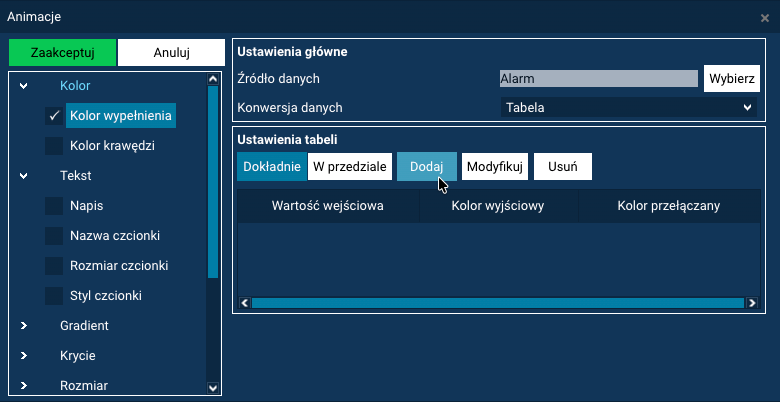Expand the Gradient tree group
This screenshot has height=402, width=780.
point(24,326)
